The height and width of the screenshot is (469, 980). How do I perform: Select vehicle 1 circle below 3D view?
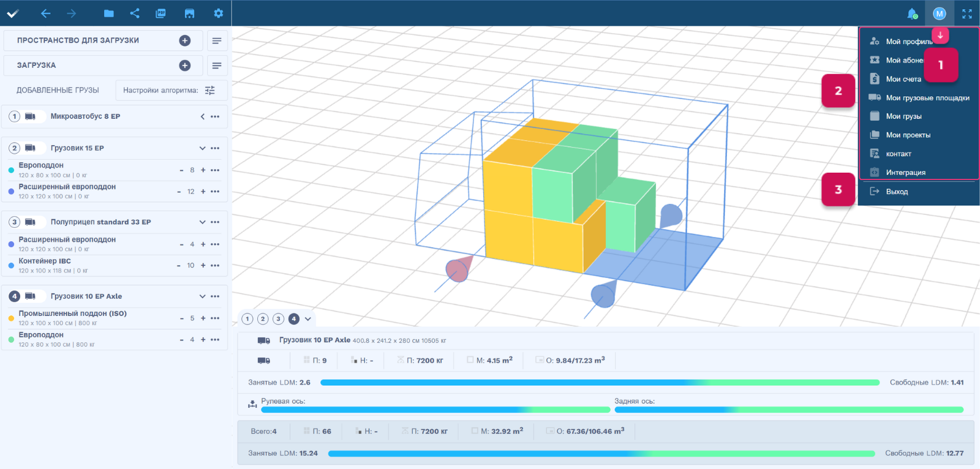(247, 319)
